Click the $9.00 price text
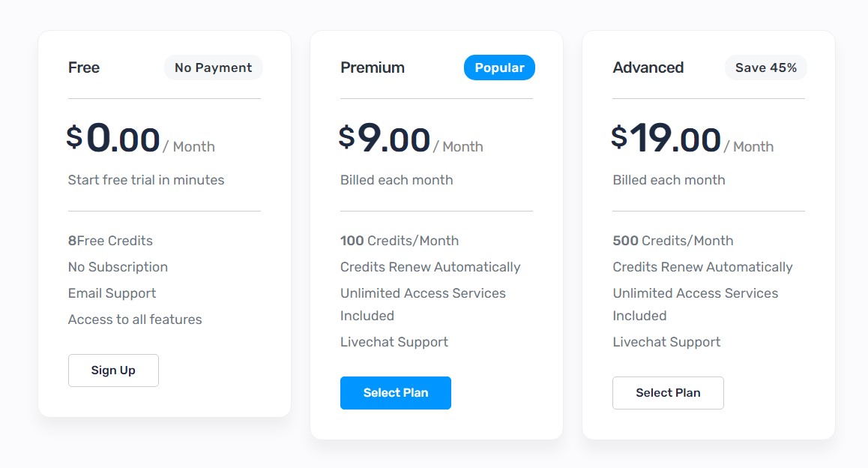 385,139
